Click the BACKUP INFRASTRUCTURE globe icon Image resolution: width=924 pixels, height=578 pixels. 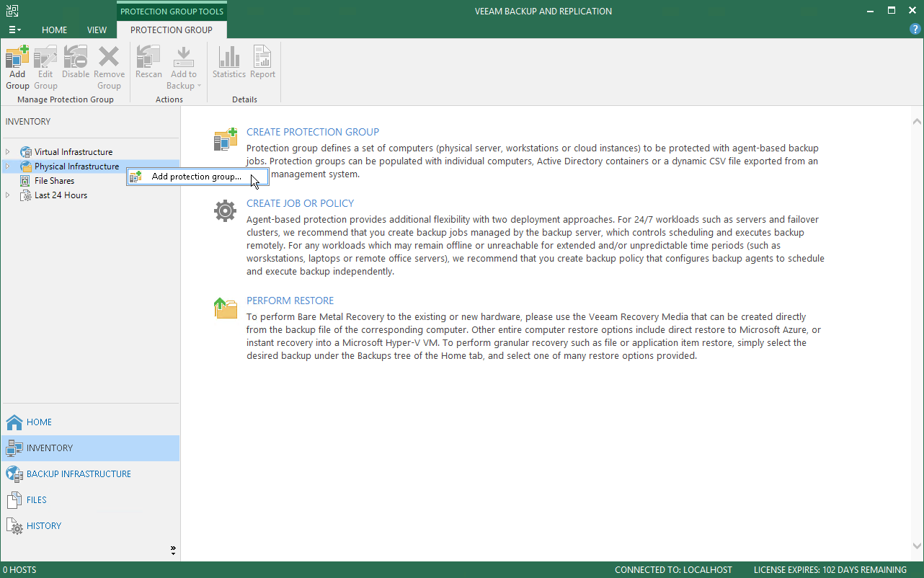[x=14, y=474]
